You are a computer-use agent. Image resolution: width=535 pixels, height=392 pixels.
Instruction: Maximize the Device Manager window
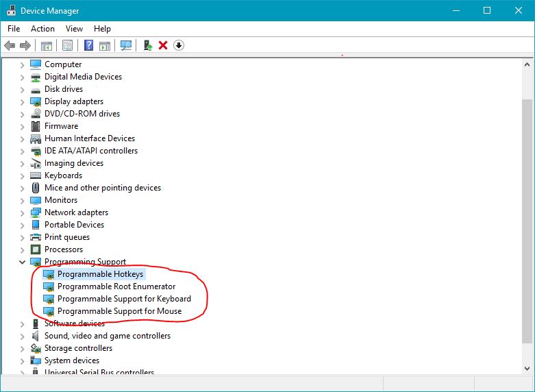click(x=487, y=10)
